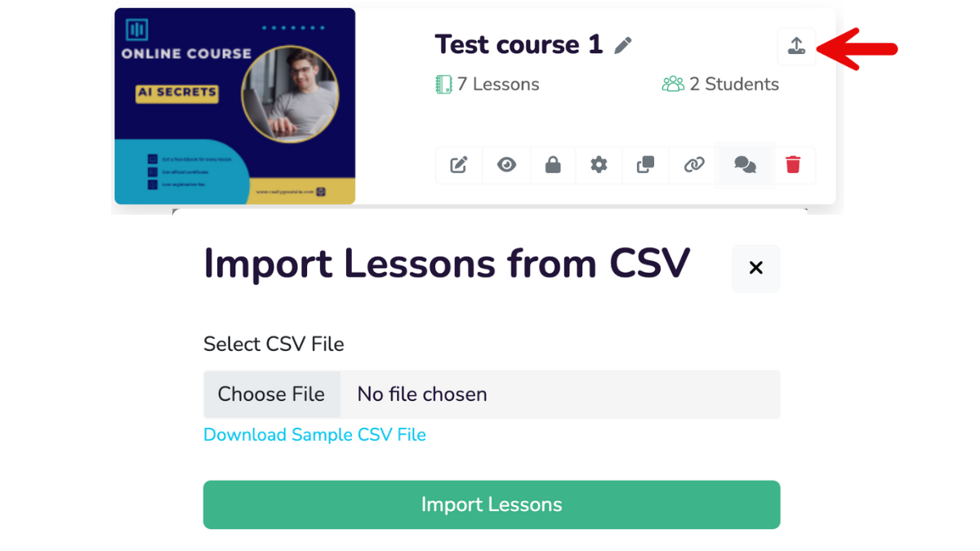Screen dimensions: 980x551
Task: Click the pencil icon beside Test course 1
Action: pos(623,46)
